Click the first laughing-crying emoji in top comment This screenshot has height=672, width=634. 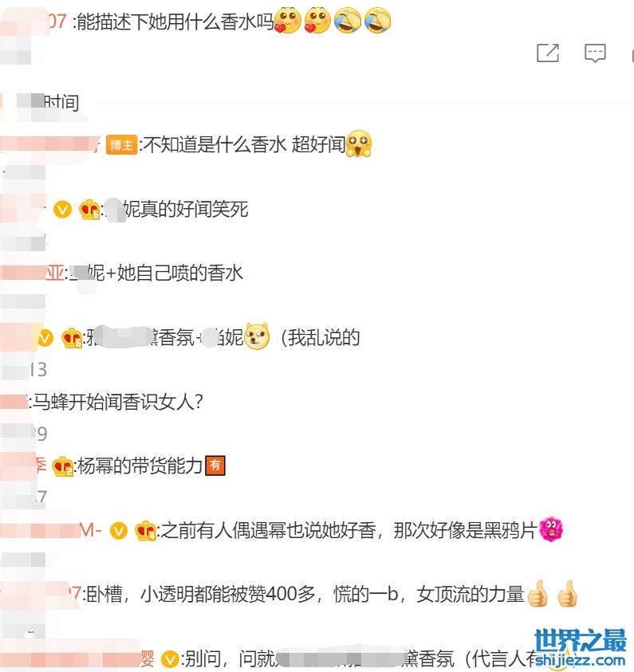tap(348, 20)
